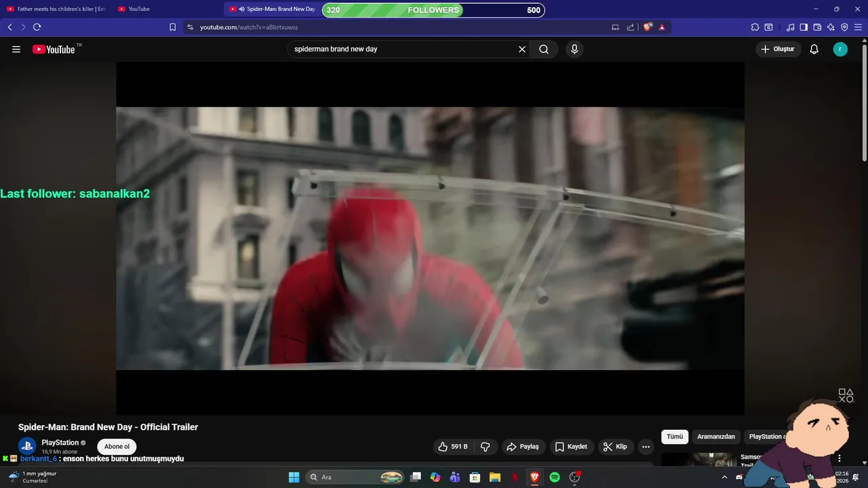The width and height of the screenshot is (868, 488).
Task: Create a clip with Klip button
Action: tap(615, 447)
